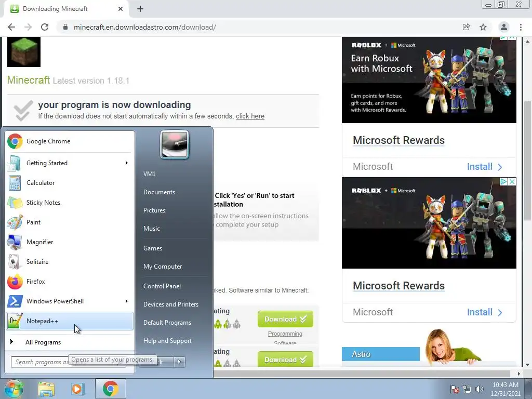This screenshot has height=399, width=532.
Task: Launch Getting Started from Start menu
Action: 70,163
